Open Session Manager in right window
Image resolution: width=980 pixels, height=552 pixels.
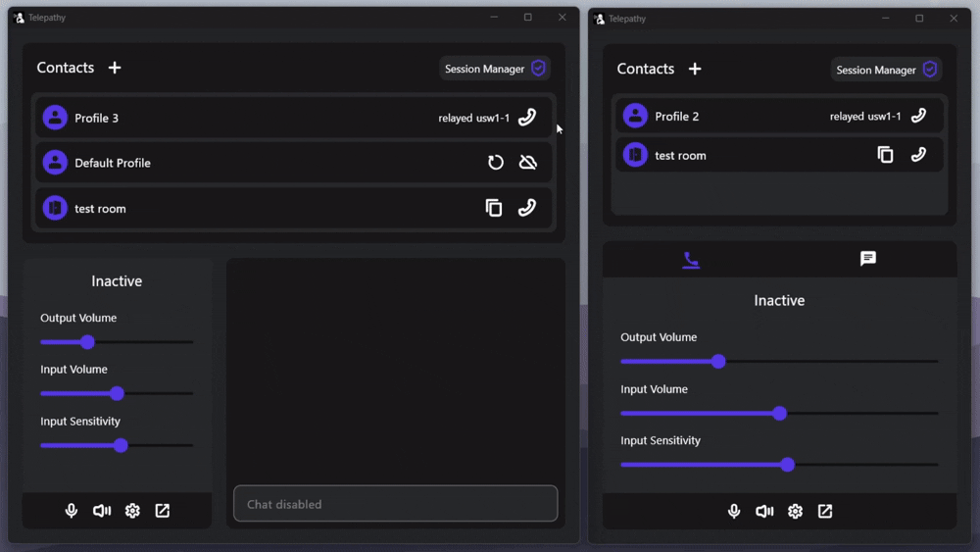pyautogui.click(x=886, y=70)
